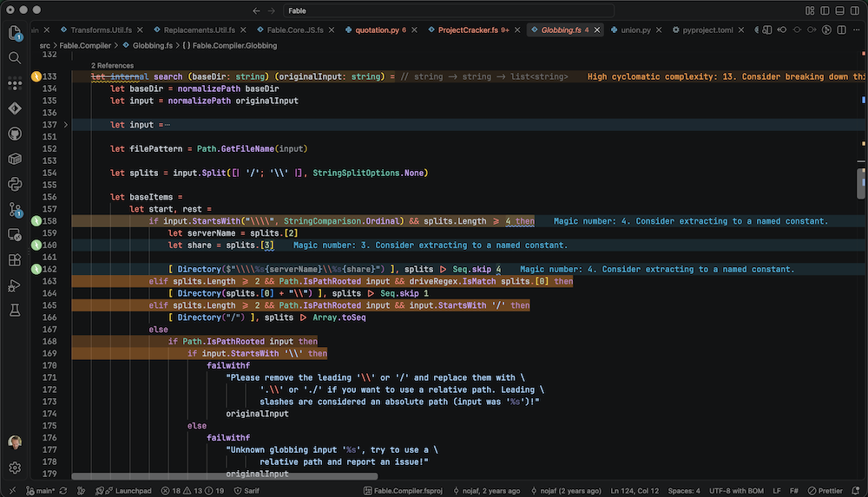Open the Spaces: 4 indentation selector
Viewport: 868px width, 497px height.
coord(684,490)
